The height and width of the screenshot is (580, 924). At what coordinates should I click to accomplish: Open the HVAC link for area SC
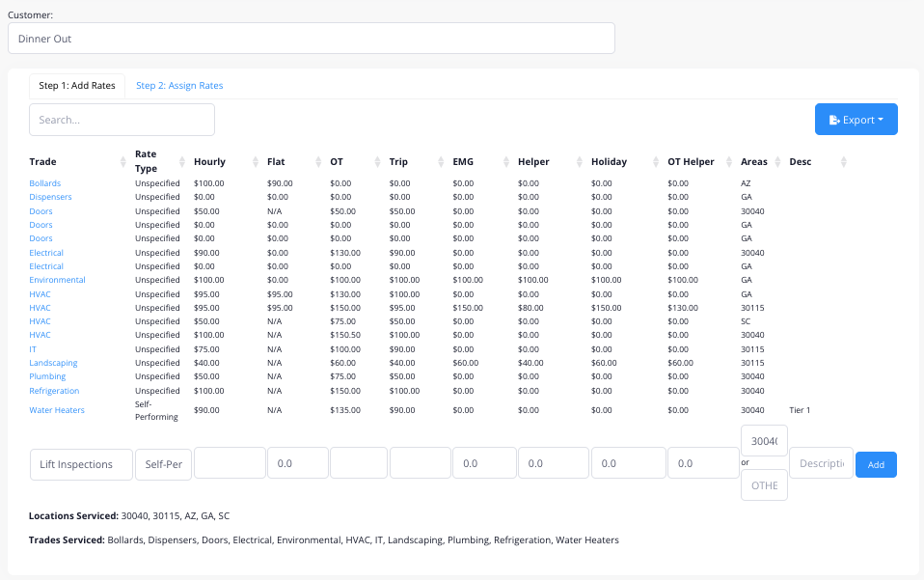[x=41, y=321]
